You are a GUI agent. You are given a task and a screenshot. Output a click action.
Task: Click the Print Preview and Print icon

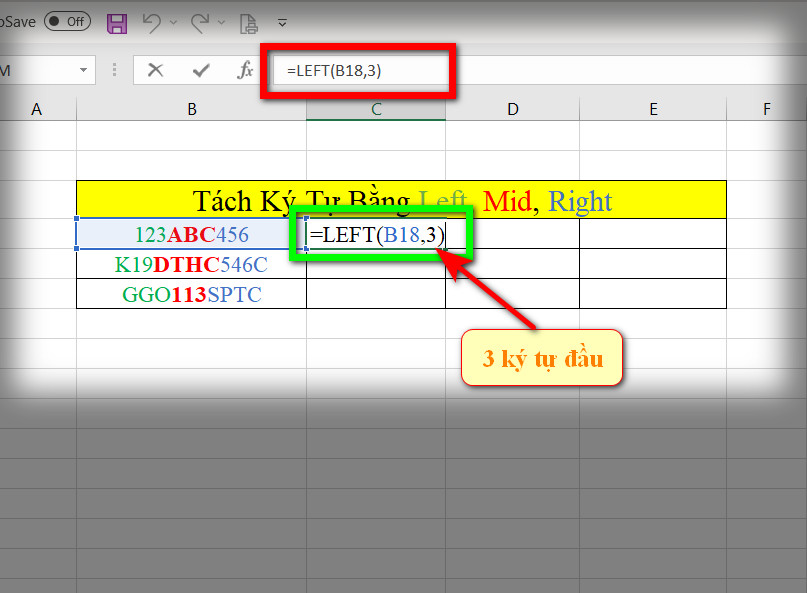click(x=249, y=24)
